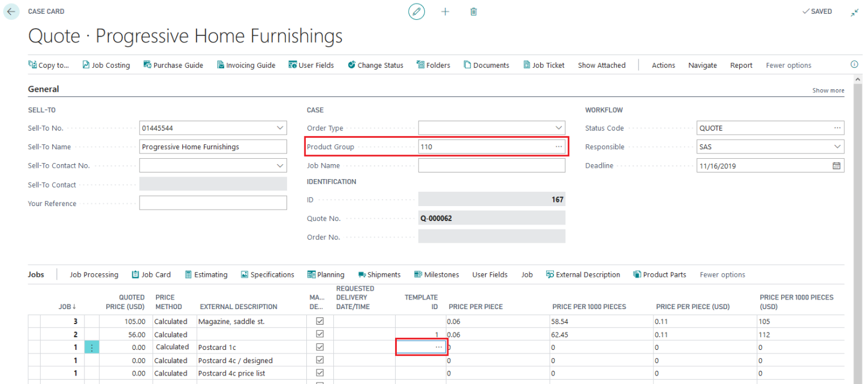Click Fewer options in top toolbar
868x384 pixels.
coord(788,65)
